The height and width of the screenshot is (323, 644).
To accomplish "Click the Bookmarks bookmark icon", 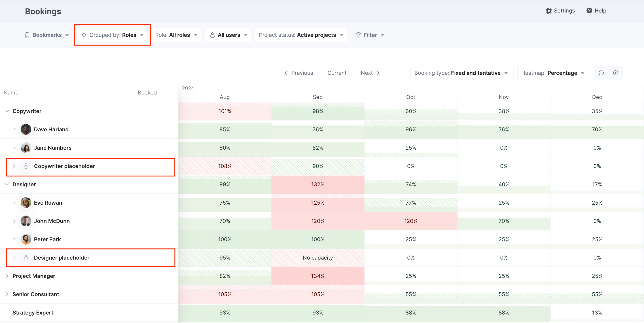I will pos(28,35).
